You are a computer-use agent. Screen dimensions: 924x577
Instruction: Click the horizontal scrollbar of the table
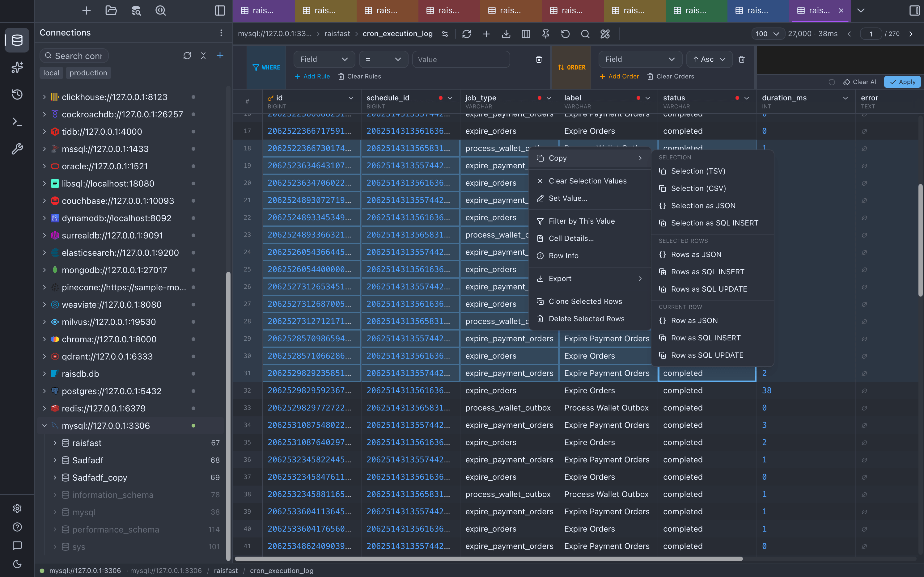(x=489, y=559)
